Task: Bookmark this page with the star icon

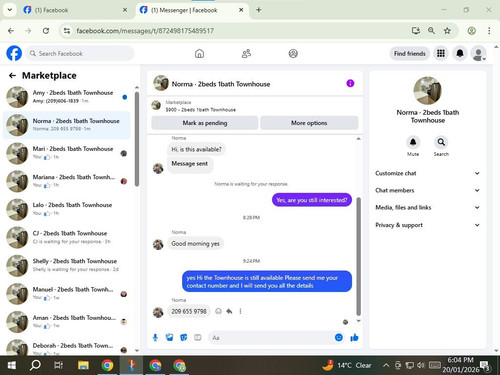Action: click(447, 31)
